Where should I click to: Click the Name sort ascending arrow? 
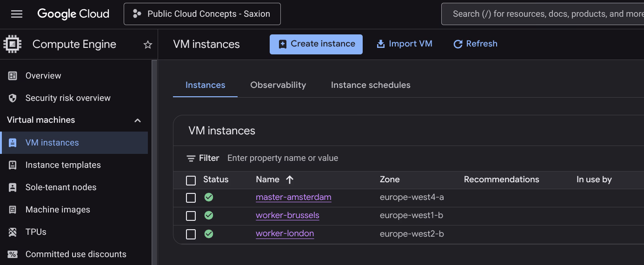[x=290, y=179]
